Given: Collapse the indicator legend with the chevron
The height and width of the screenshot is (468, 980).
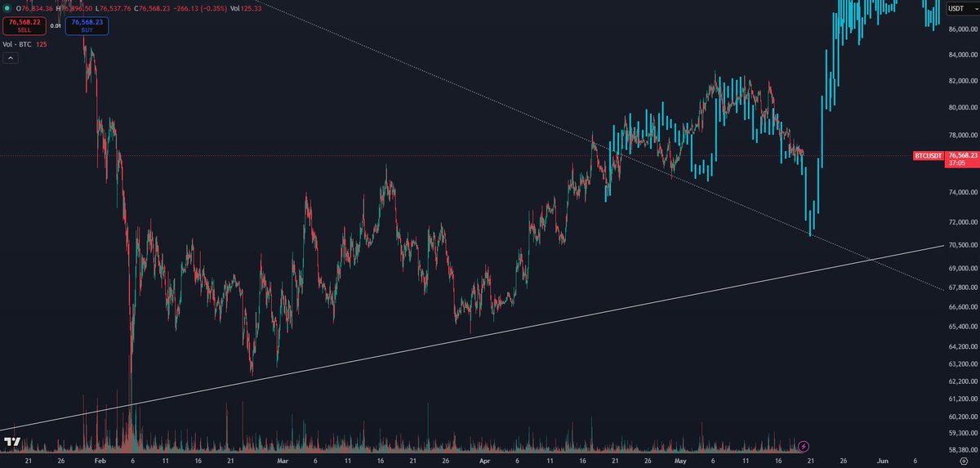Looking at the screenshot, I should [11, 58].
